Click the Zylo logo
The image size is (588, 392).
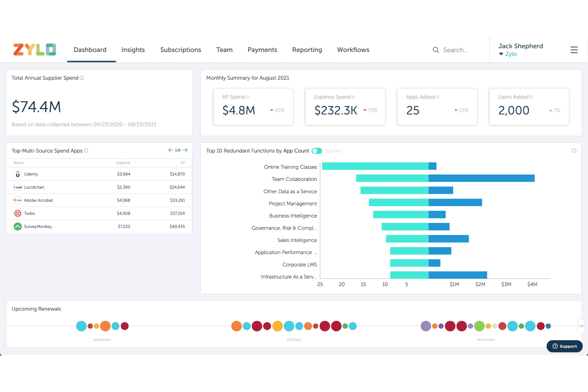point(35,50)
